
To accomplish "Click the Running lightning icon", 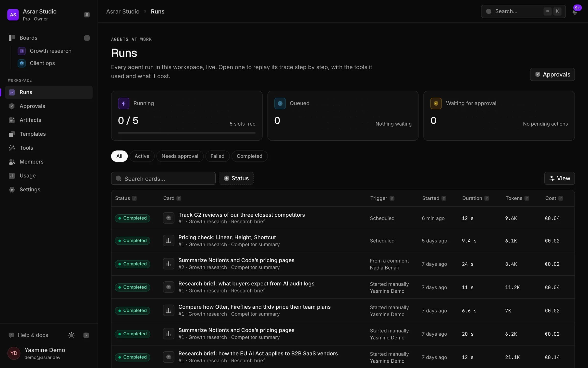I will pos(124,103).
